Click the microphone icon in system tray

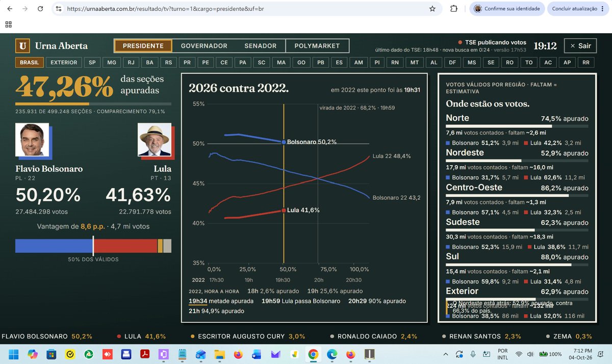pyautogui.click(x=473, y=354)
